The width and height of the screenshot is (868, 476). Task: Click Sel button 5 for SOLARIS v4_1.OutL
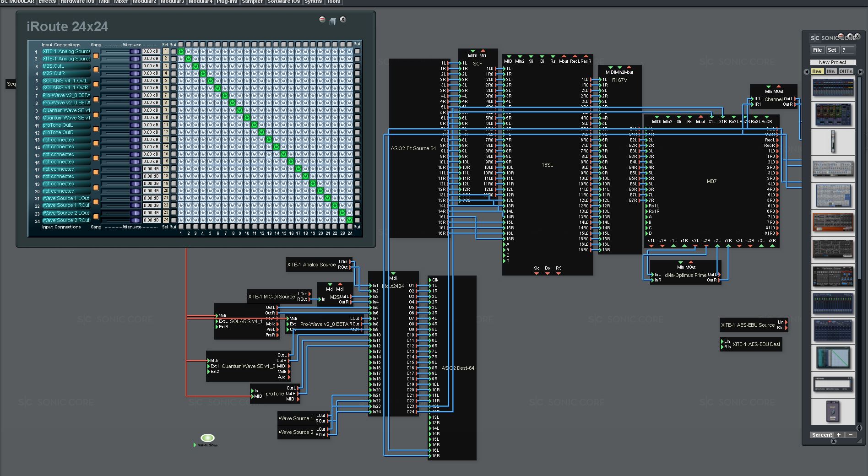coord(166,81)
